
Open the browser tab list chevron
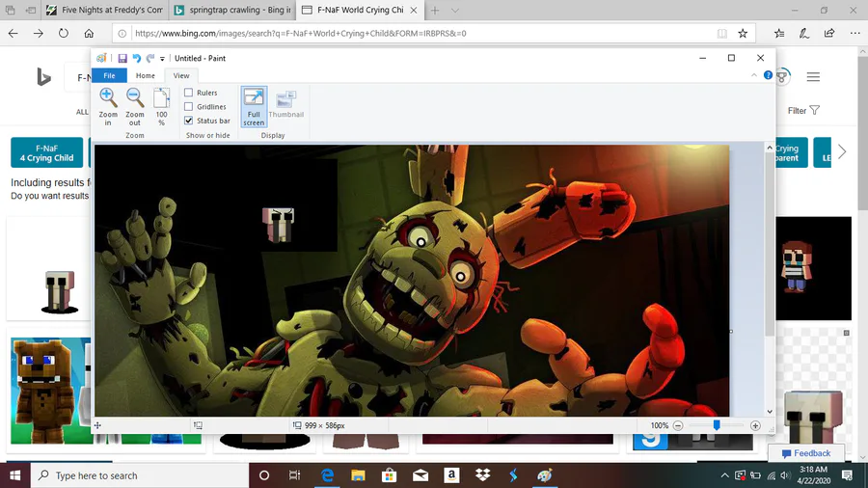[454, 10]
